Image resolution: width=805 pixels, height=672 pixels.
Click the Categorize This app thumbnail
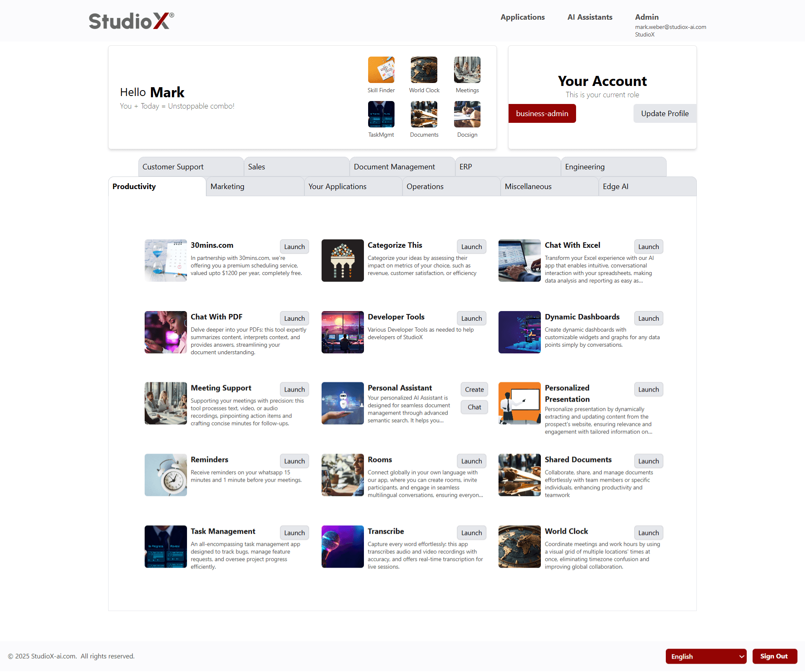tap(343, 260)
